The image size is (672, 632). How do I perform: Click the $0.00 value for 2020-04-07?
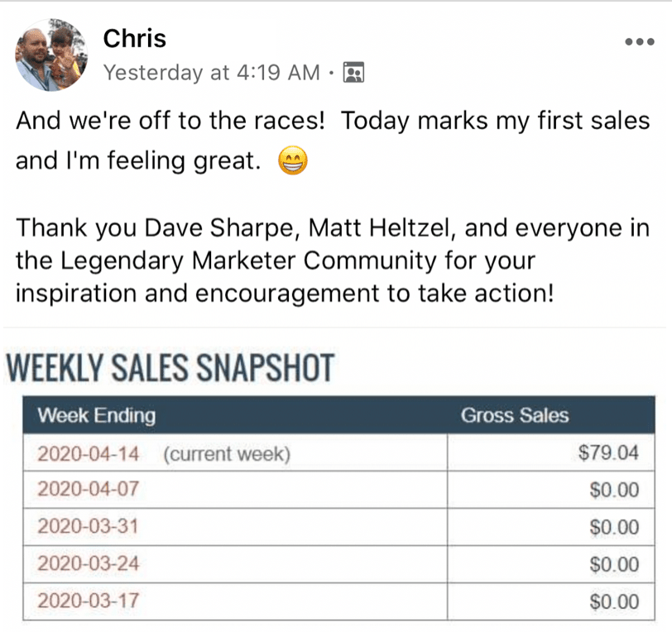tap(614, 490)
